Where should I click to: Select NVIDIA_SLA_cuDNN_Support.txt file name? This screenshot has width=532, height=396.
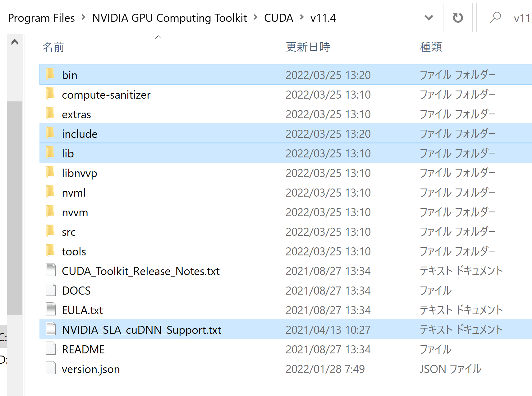(142, 330)
